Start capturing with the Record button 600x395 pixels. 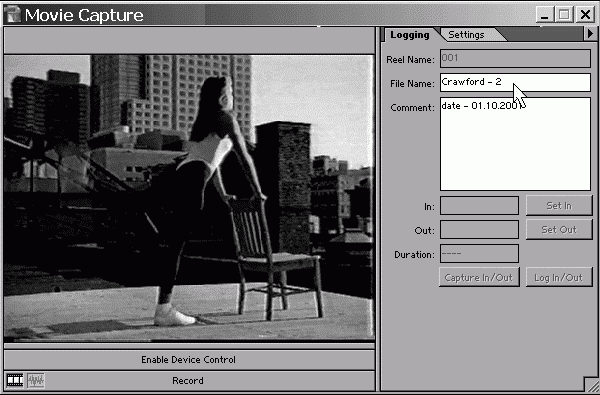click(188, 381)
